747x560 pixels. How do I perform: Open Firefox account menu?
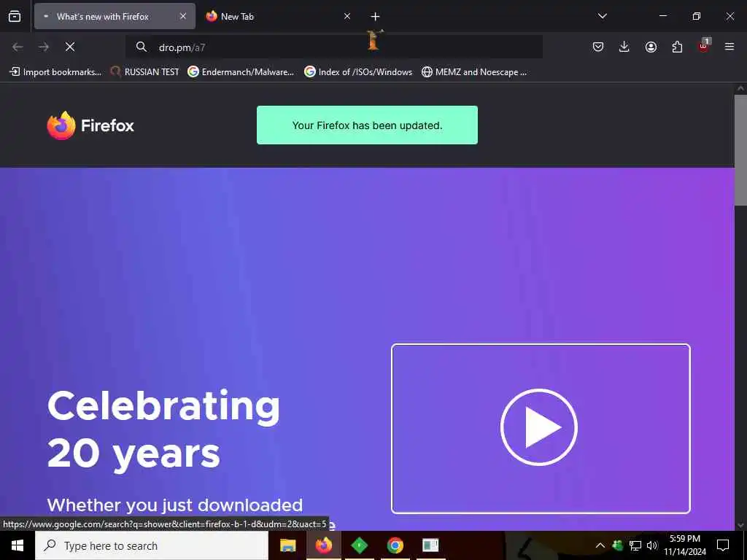(x=651, y=47)
